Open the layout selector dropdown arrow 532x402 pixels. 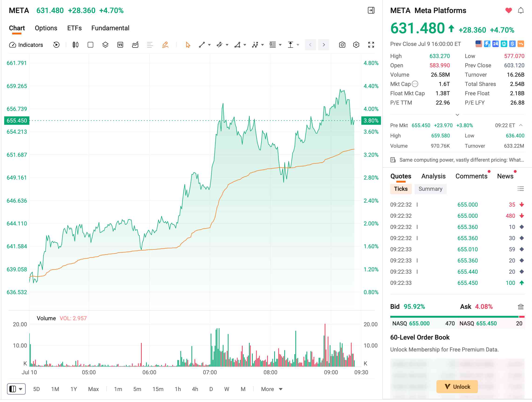[21, 389]
